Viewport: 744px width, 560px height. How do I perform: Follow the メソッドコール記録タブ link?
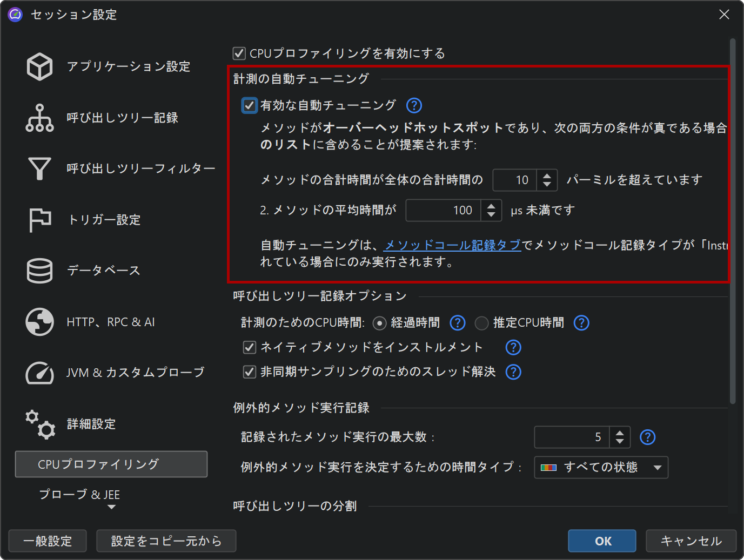(x=452, y=245)
